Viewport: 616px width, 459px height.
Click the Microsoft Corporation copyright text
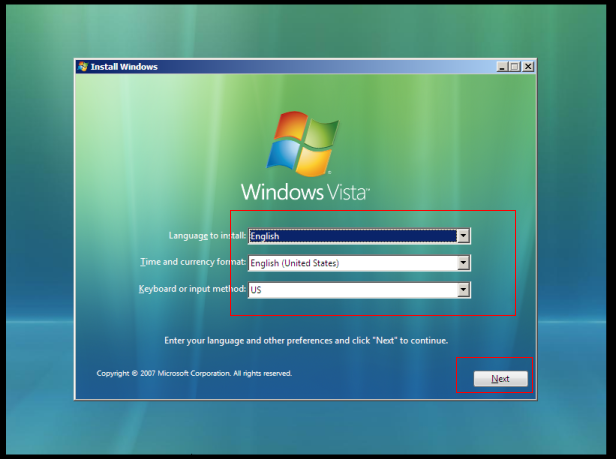pos(194,373)
